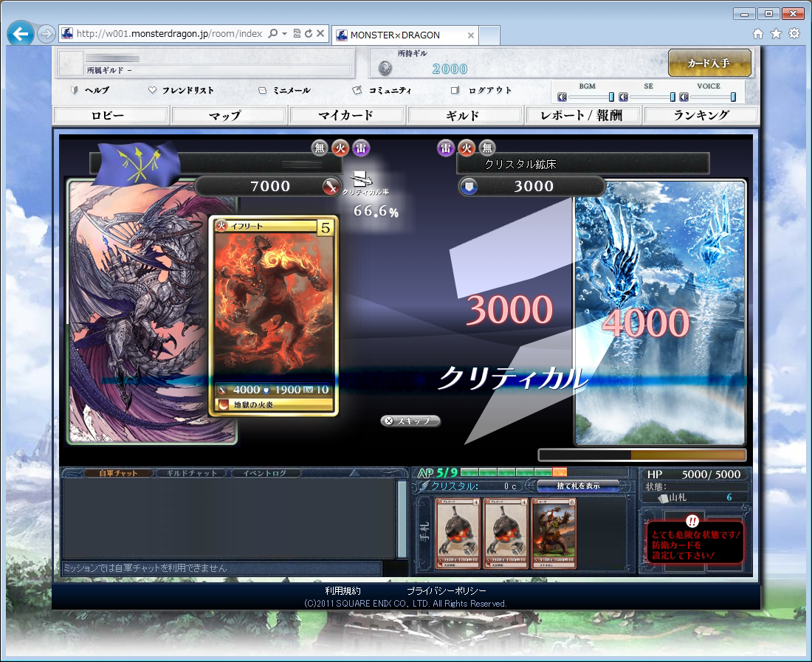This screenshot has height=662, width=812.
Task: Click the address bar search magnifier
Action: click(x=273, y=34)
